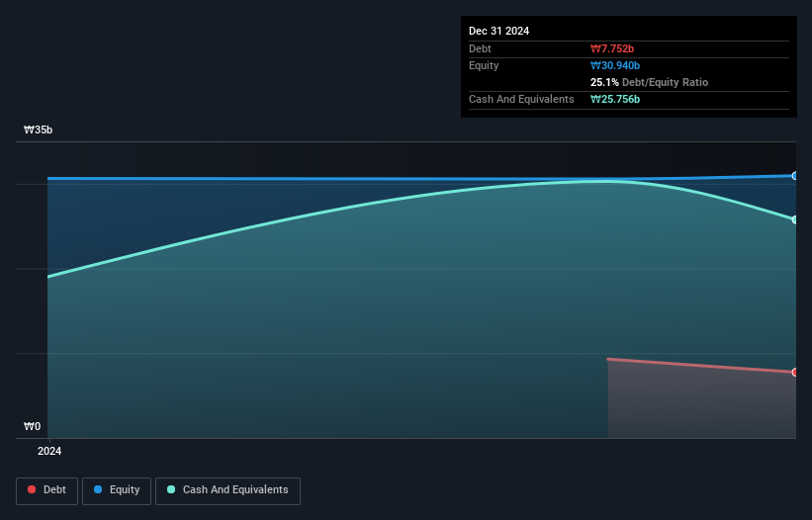The image size is (812, 520).
Task: Click the 2024 x-axis label
Action: tap(49, 451)
